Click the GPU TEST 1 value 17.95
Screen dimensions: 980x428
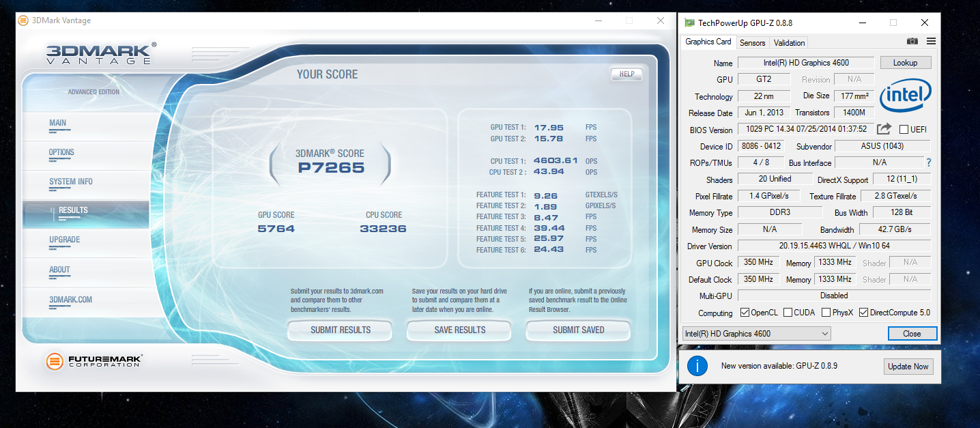[549, 128]
